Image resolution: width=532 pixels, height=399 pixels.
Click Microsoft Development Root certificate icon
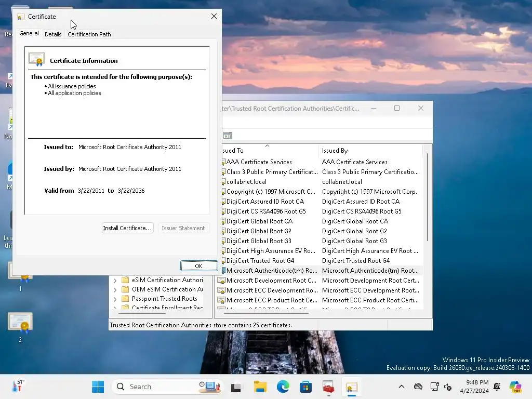[221, 281]
